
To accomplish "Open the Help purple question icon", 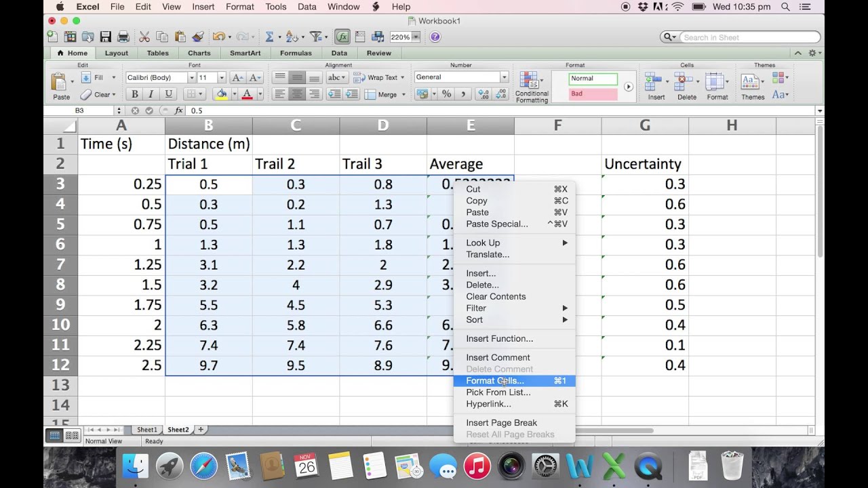I will point(435,37).
